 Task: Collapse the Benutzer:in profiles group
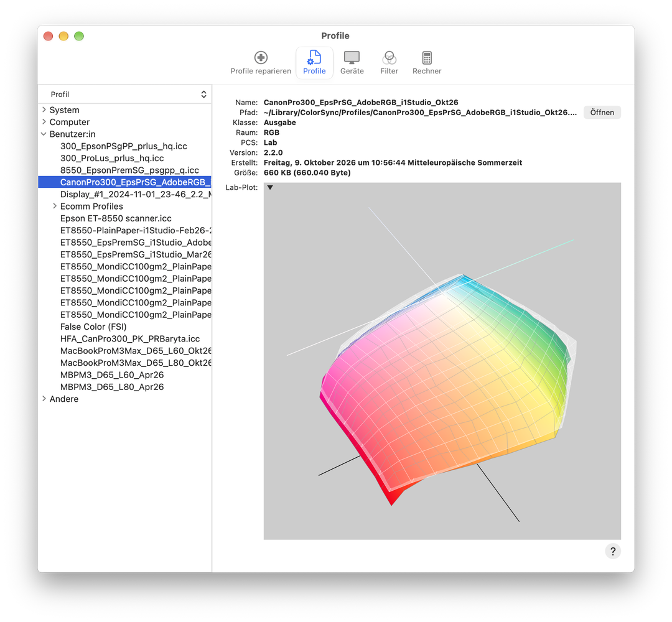44,134
